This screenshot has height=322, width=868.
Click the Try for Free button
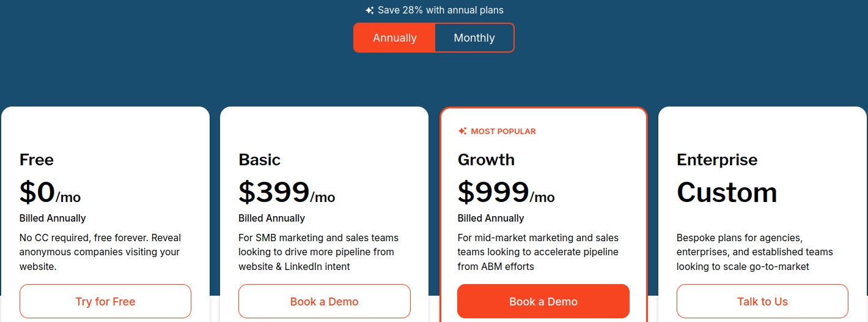coord(105,301)
